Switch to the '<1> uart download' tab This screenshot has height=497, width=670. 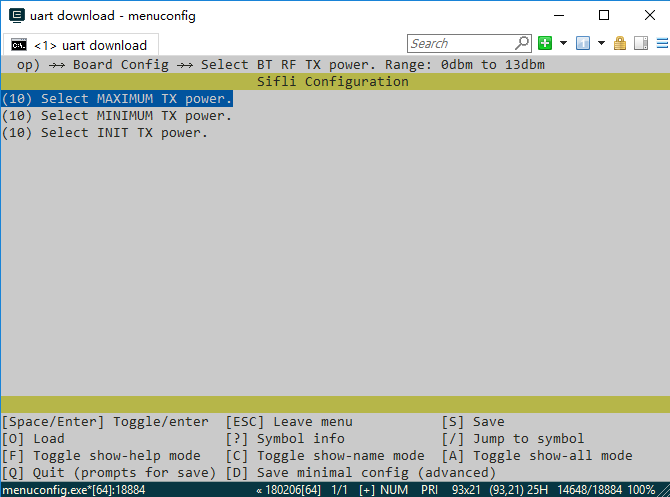click(80, 45)
